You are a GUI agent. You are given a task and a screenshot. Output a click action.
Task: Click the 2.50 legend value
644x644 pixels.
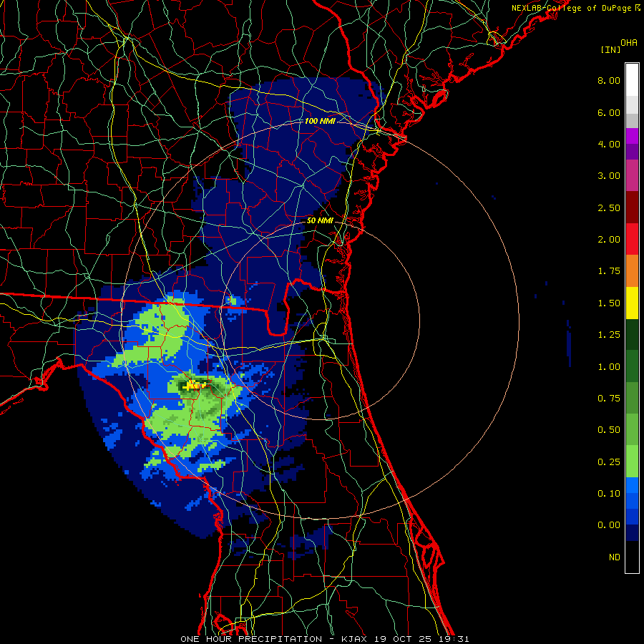609,208
